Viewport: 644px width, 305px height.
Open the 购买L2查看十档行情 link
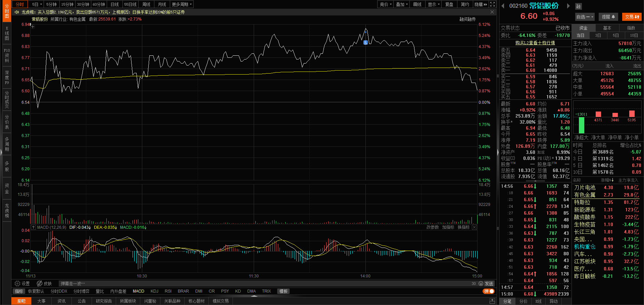click(535, 43)
